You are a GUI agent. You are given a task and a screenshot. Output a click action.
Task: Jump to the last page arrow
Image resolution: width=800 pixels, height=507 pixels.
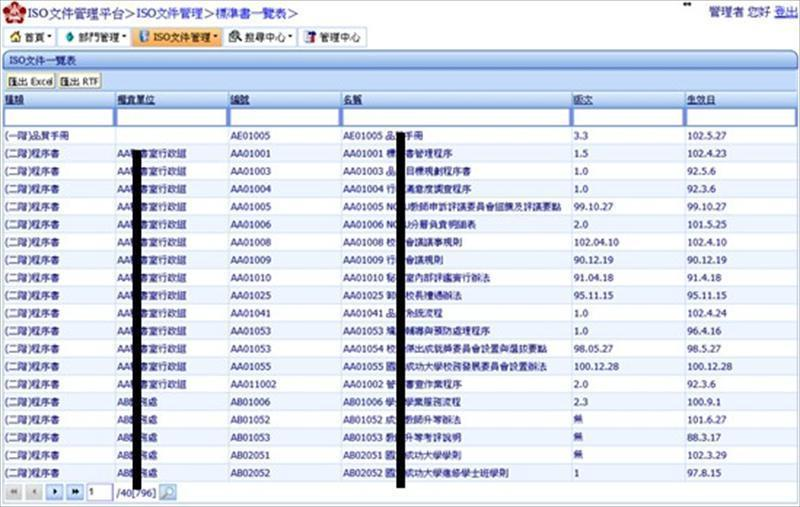click(75, 492)
